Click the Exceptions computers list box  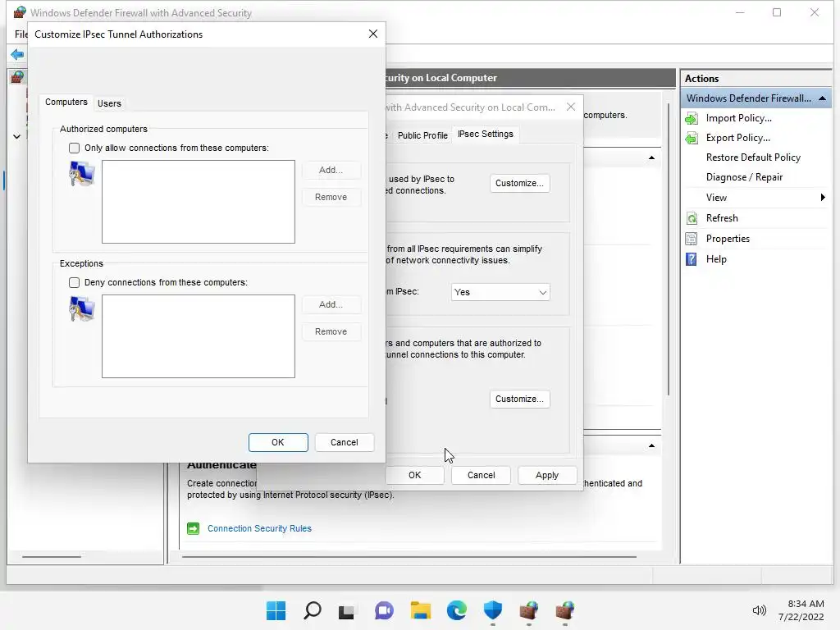199,336
